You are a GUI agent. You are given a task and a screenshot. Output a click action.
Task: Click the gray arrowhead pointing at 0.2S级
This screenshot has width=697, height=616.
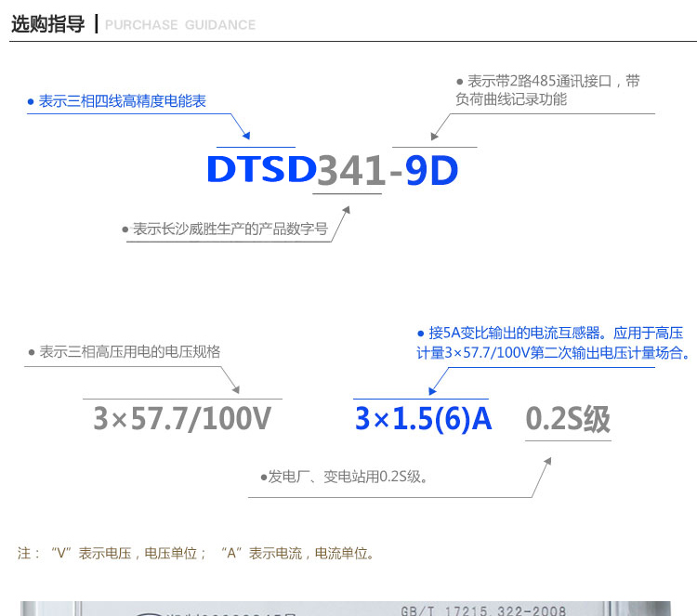(546, 463)
